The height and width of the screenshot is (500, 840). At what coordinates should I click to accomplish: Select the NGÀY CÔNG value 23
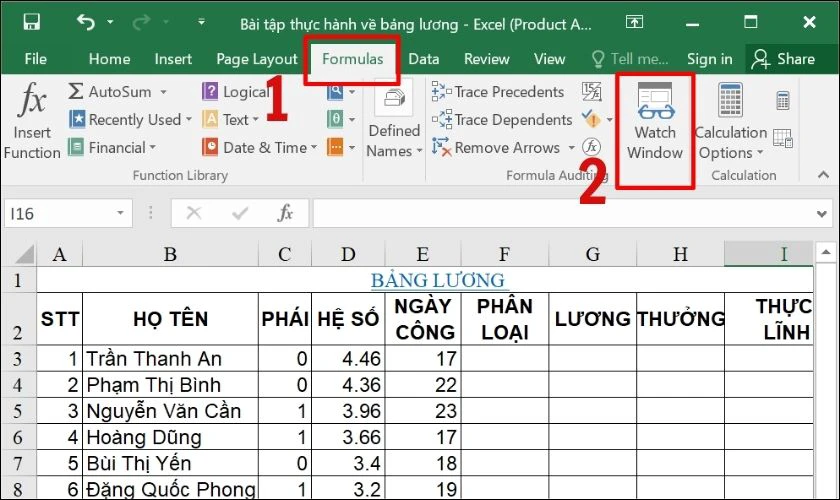[x=423, y=411]
